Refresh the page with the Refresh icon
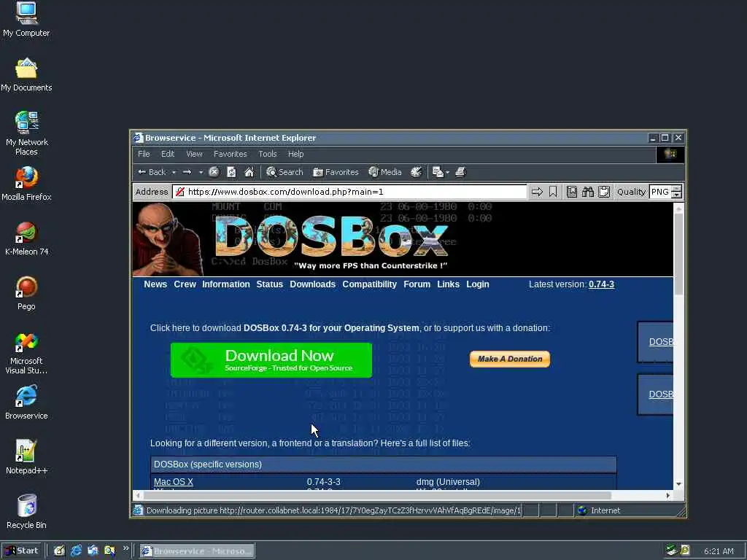The height and width of the screenshot is (560, 747). click(x=231, y=172)
